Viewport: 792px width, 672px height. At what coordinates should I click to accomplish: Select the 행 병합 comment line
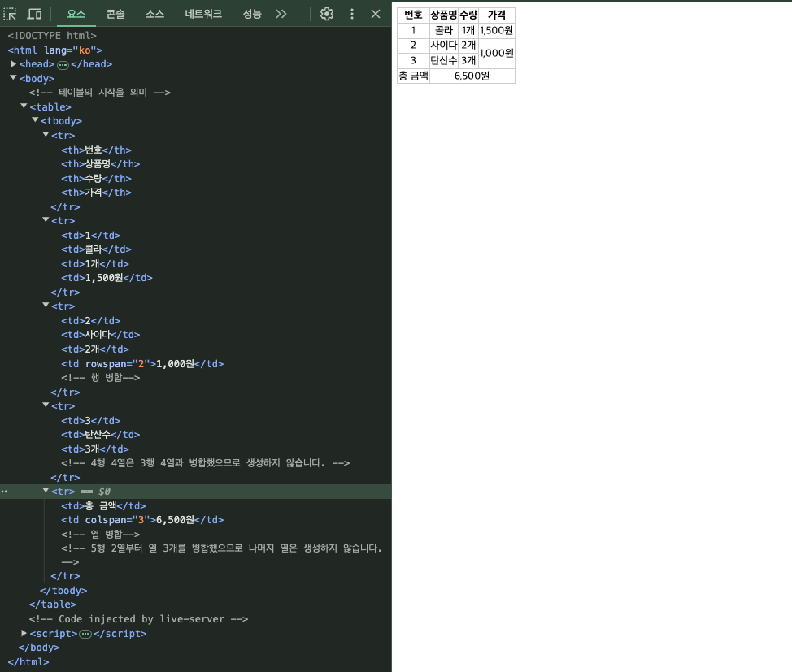tap(101, 378)
